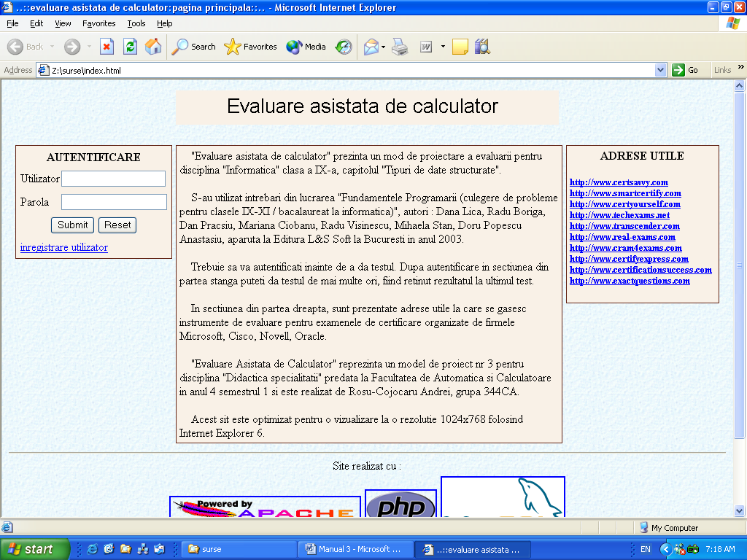Open the File menu

tap(12, 23)
